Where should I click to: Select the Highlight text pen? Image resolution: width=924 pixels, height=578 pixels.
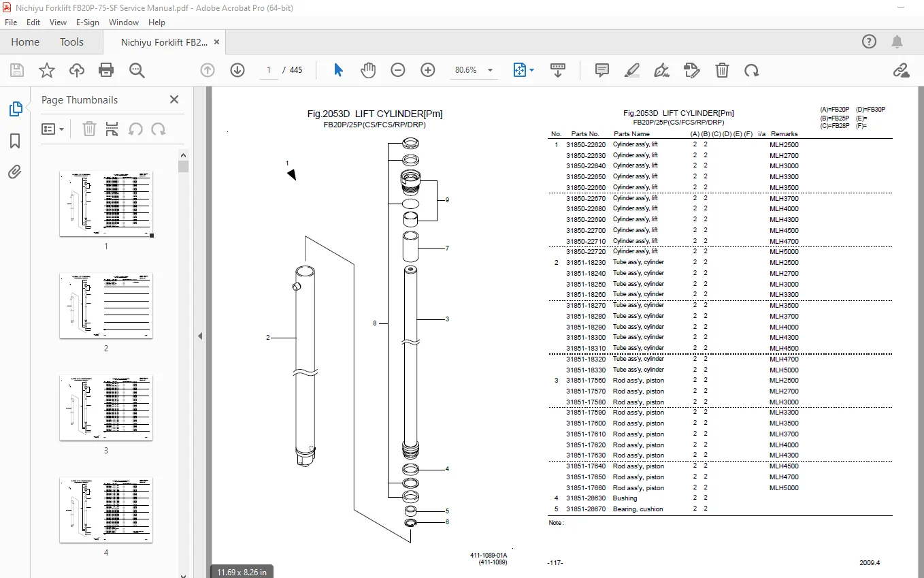(632, 70)
